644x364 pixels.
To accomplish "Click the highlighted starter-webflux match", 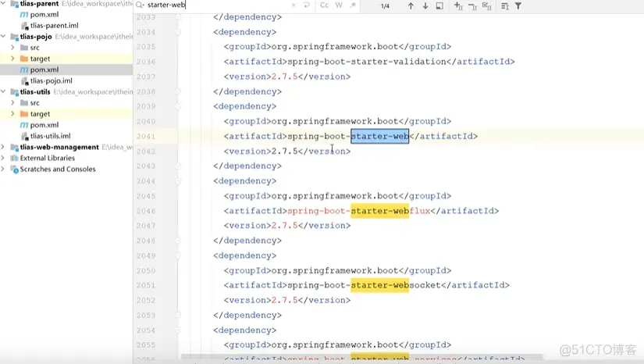I will pyautogui.click(x=379, y=211).
